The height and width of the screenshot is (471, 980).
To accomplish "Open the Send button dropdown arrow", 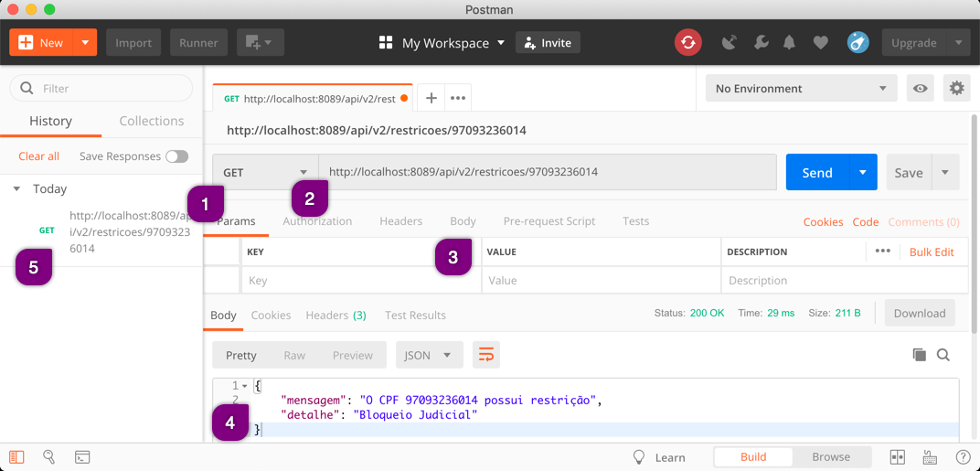I will click(x=863, y=172).
